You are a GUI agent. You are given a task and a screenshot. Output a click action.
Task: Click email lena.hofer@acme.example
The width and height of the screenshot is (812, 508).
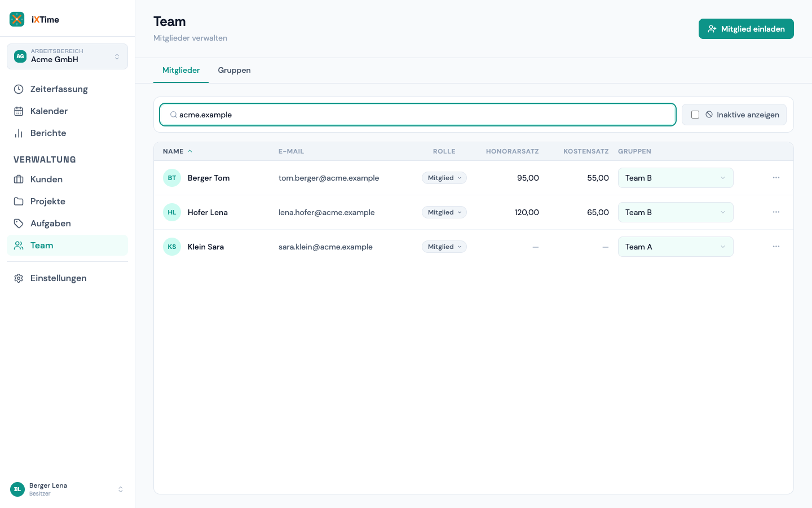click(326, 212)
